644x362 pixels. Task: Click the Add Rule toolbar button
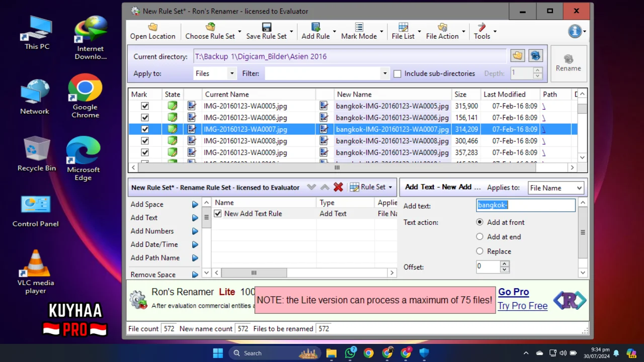315,31
